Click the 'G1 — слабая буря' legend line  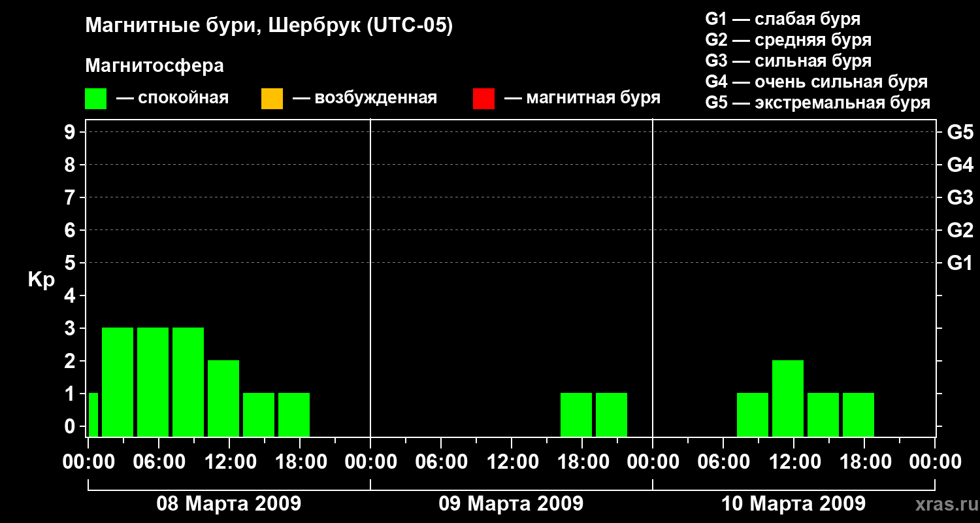[x=783, y=19]
